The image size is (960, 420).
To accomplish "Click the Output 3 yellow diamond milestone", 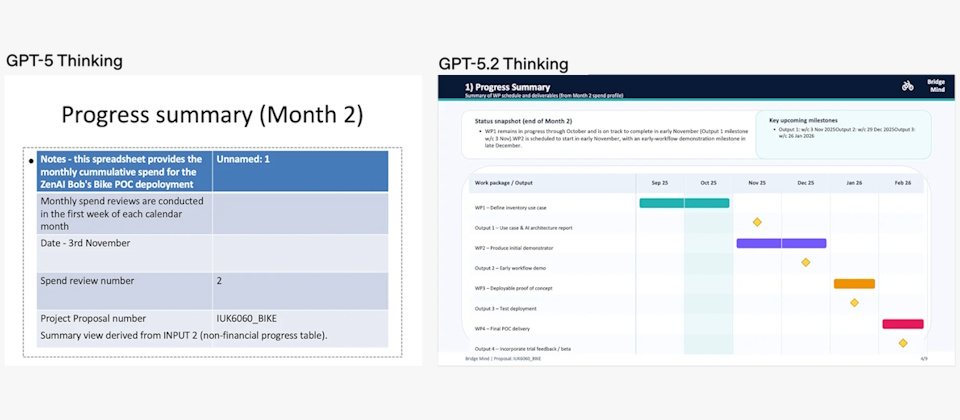I will (854, 302).
